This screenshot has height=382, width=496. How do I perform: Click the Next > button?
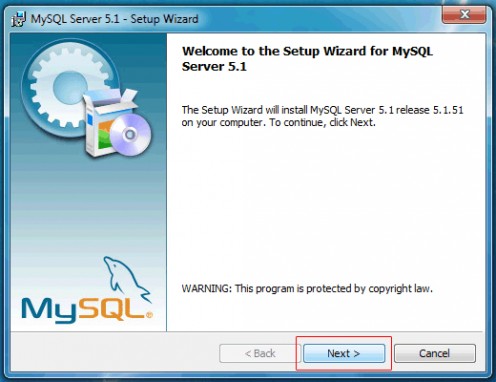click(x=344, y=353)
